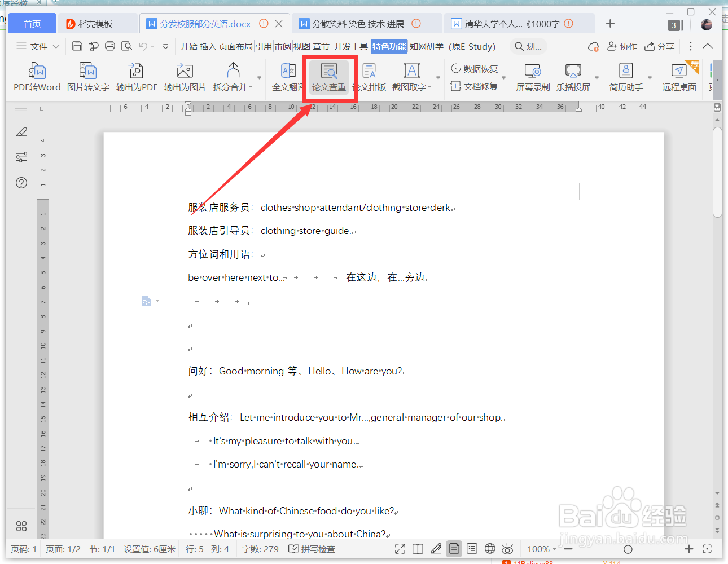Open the 论文查重 plagiarism check tool
This screenshot has height=564, width=728.
pyautogui.click(x=330, y=77)
